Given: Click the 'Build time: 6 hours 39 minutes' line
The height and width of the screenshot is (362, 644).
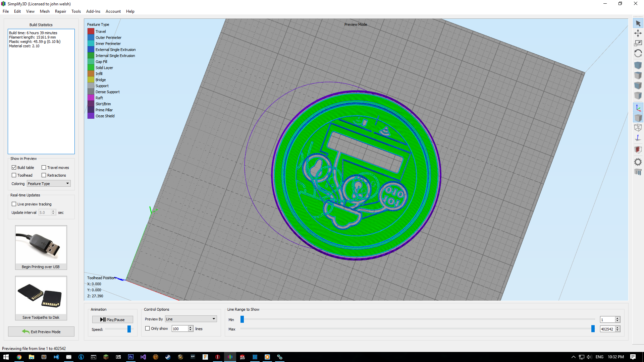Looking at the screenshot, I should [x=33, y=33].
